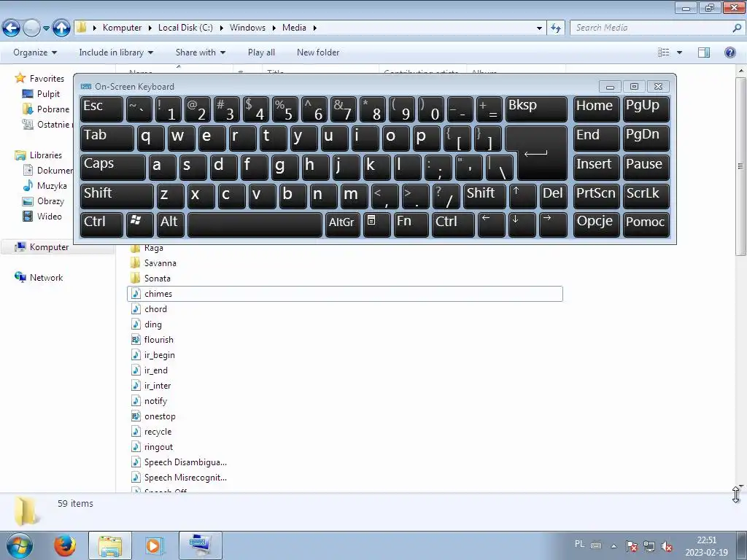Click the PL language indicator
747x560 pixels.
pyautogui.click(x=579, y=544)
